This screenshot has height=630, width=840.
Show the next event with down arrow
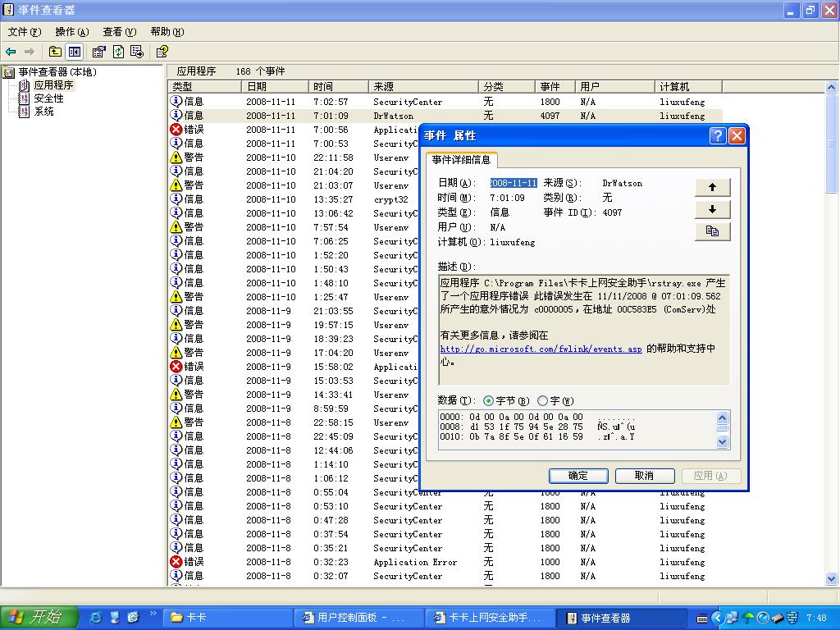coord(712,209)
